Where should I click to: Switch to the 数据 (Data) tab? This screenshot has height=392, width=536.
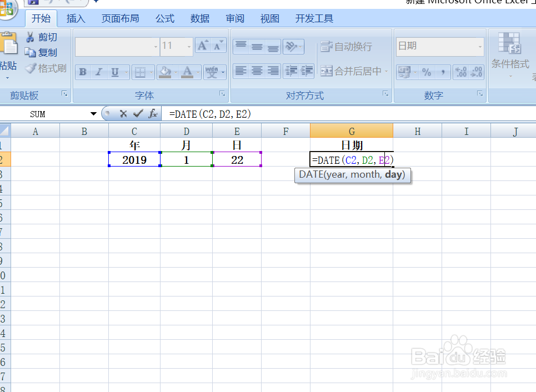[200, 18]
